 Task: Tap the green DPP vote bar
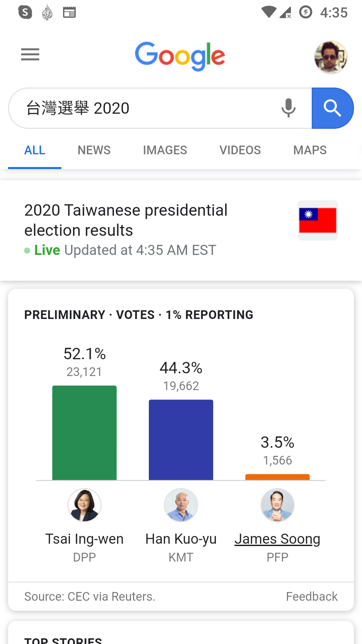[84, 433]
